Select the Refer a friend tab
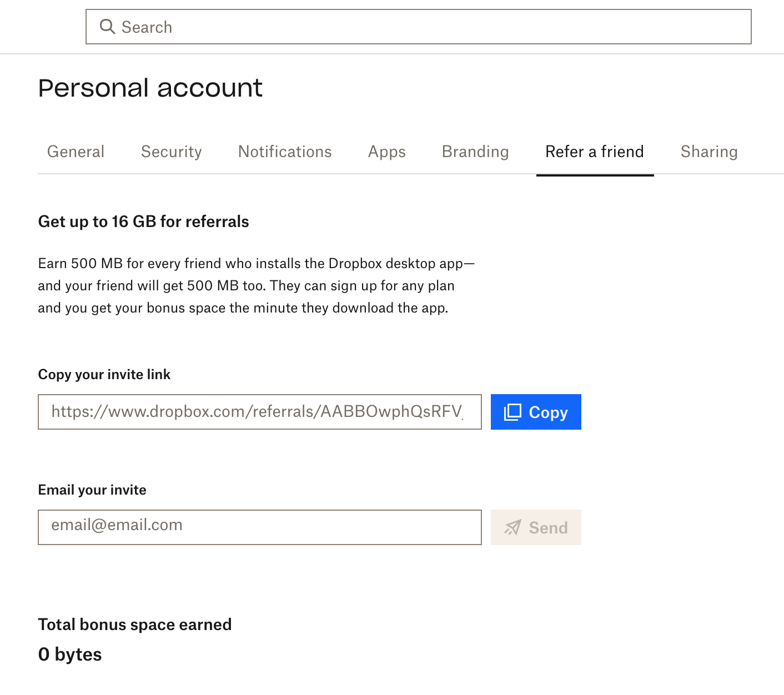Viewport: 784px width, 695px height. pos(594,152)
